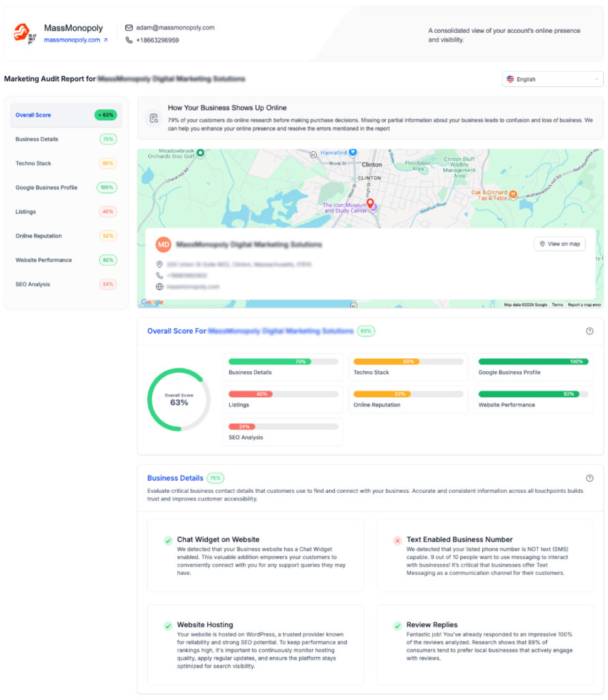Click the Hannaford shopping marker on the map
This screenshot has height=700, width=608.
click(353, 152)
